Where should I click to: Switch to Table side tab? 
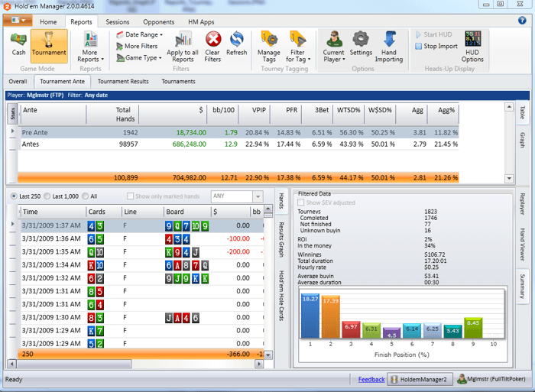tap(522, 112)
